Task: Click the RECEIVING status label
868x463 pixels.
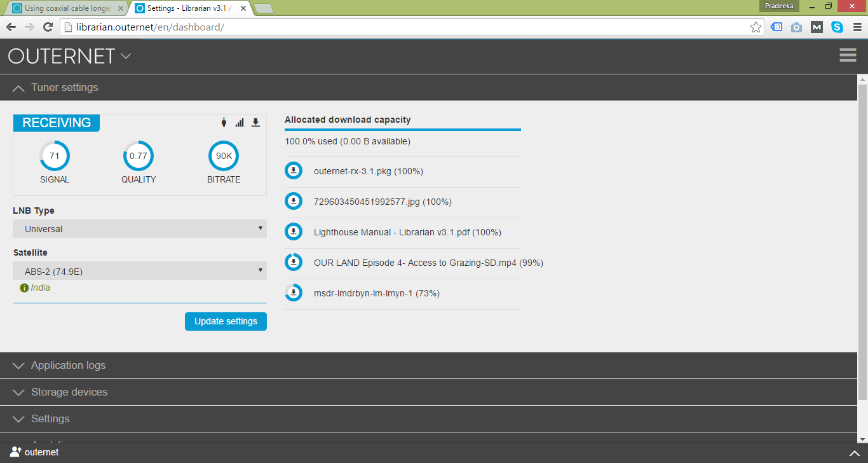Action: click(57, 123)
